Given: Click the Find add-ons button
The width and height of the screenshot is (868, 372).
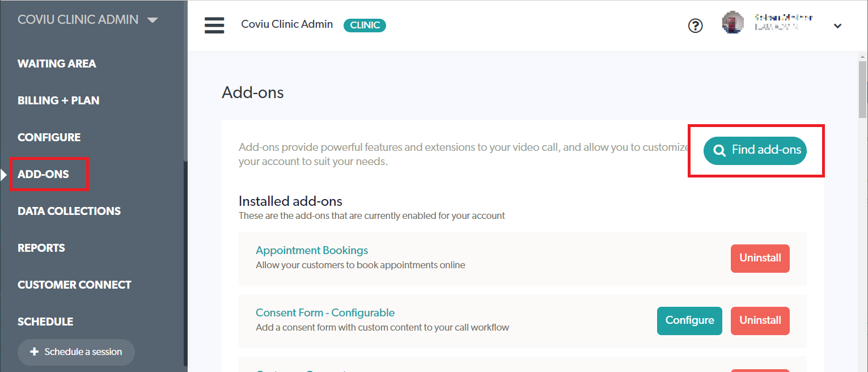Looking at the screenshot, I should tap(755, 150).
